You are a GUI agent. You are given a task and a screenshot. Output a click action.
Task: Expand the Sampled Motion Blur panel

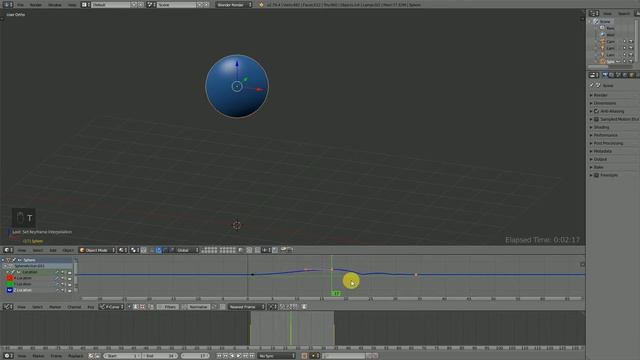[x=591, y=119]
